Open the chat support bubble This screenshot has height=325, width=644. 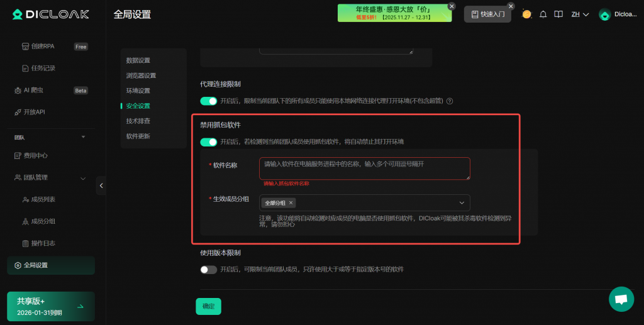click(621, 299)
